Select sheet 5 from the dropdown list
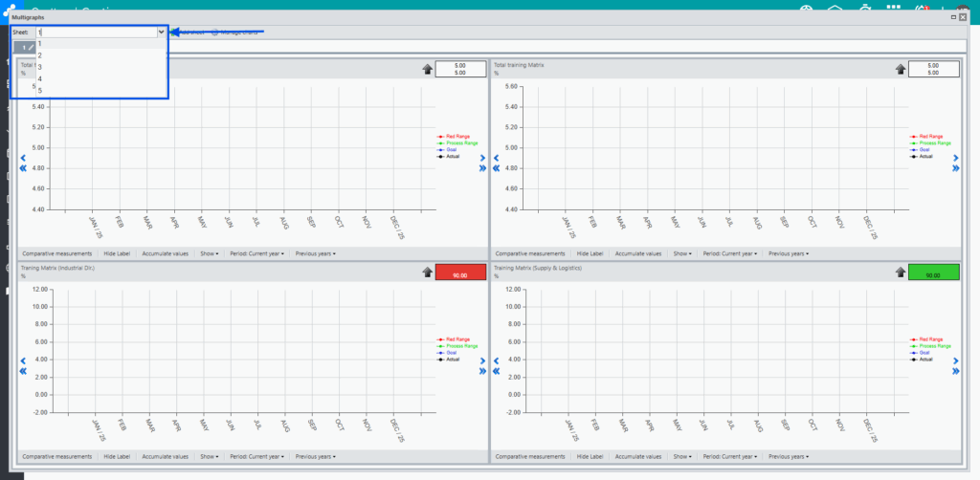Viewport: 980px width, 480px height. 100,91
